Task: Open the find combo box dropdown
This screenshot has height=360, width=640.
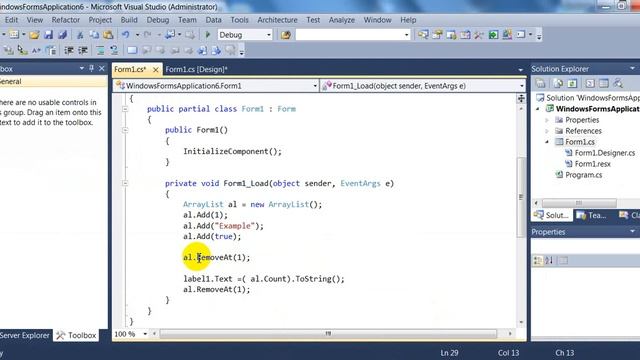Action: (406, 35)
